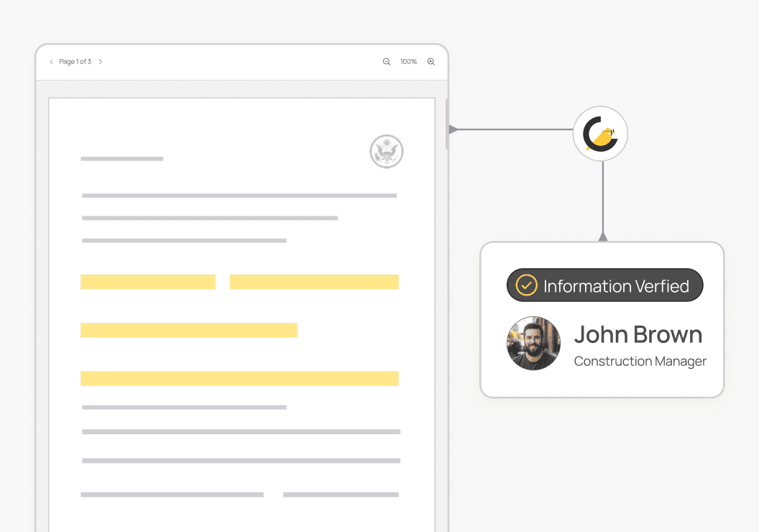
Task: Select the circular bird logo icon
Action: [x=600, y=134]
